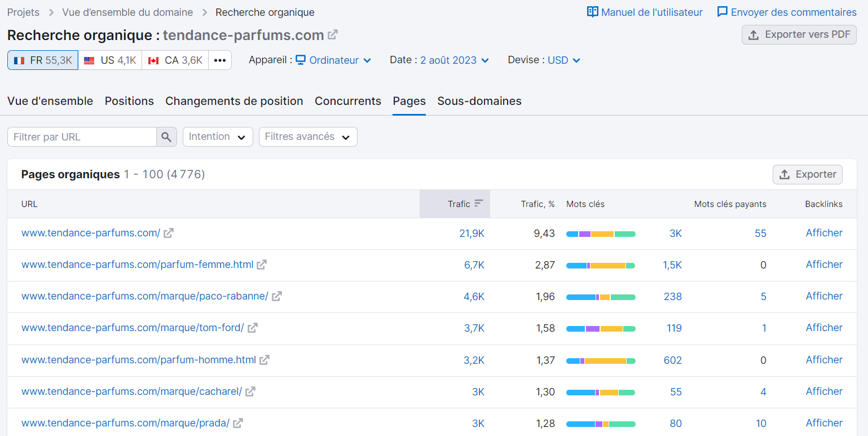The image size is (868, 436).
Task: Click the Envoyer des commentaires link text
Action: [x=794, y=12]
